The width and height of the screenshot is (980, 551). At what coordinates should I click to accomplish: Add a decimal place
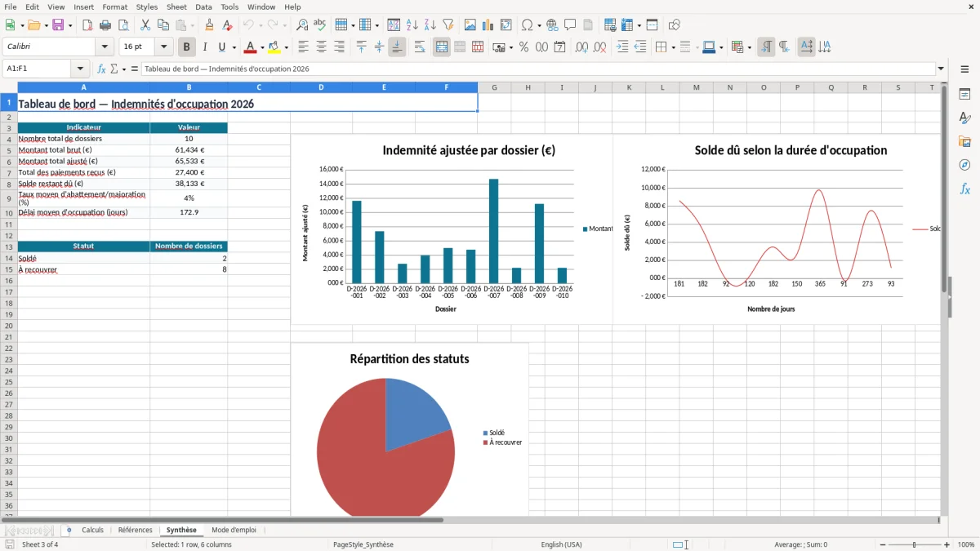[581, 47]
